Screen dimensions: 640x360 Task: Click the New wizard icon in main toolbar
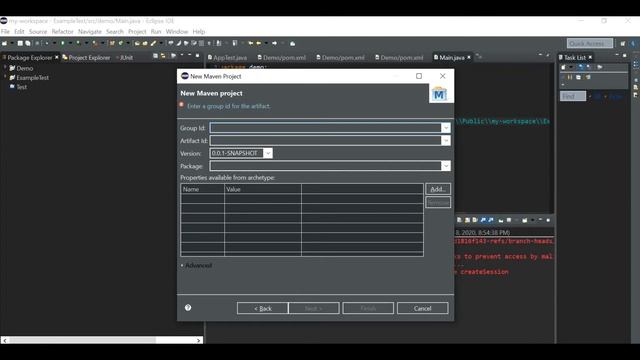(4, 43)
